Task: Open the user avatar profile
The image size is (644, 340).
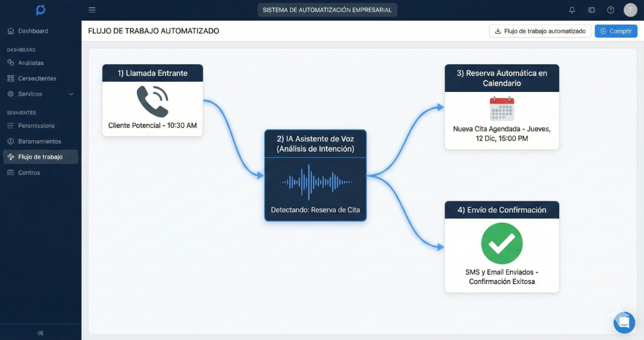Action: 630,10
